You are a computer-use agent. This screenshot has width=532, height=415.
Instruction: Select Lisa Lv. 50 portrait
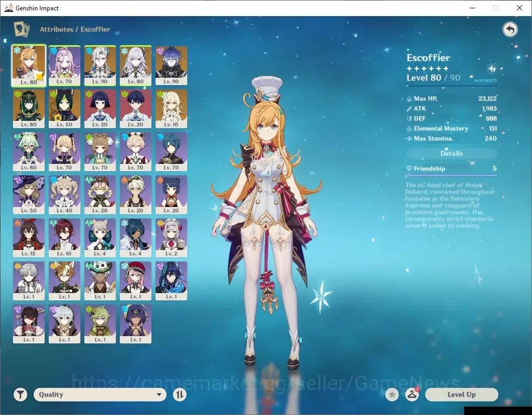29,195
